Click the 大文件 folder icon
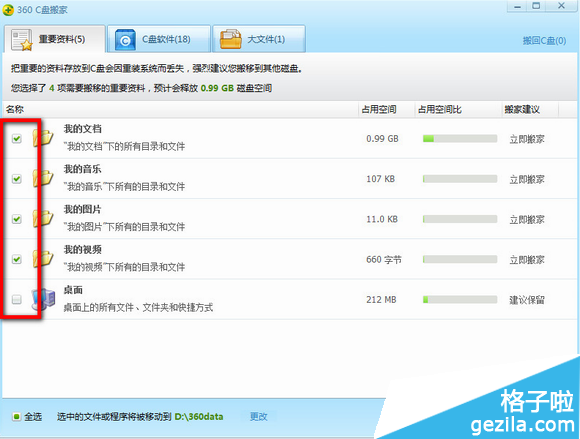Image resolution: width=580 pixels, height=439 pixels. coord(230,39)
